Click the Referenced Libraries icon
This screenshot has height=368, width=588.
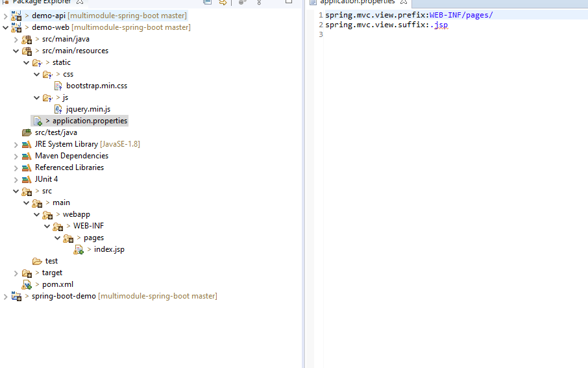pos(27,167)
